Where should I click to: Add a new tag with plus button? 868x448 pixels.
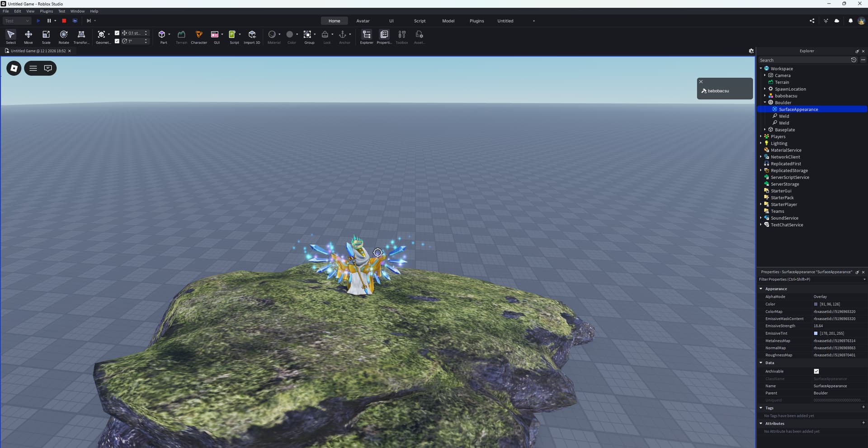[x=863, y=407]
